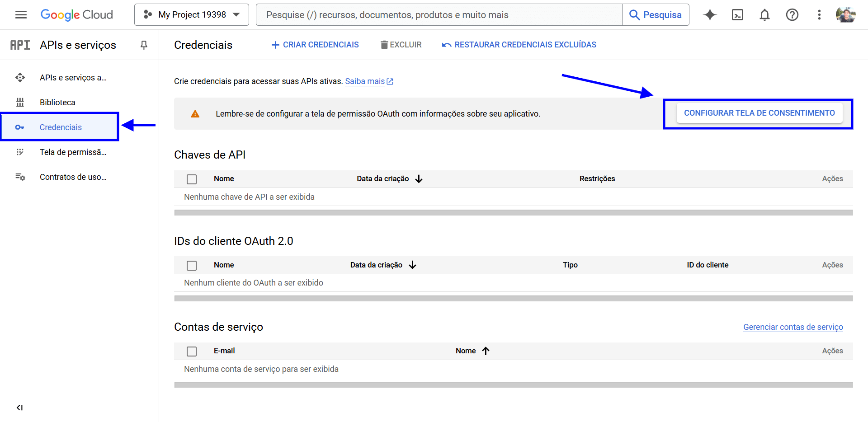Select all service accounts checkbox
The height and width of the screenshot is (422, 868).
[192, 351]
